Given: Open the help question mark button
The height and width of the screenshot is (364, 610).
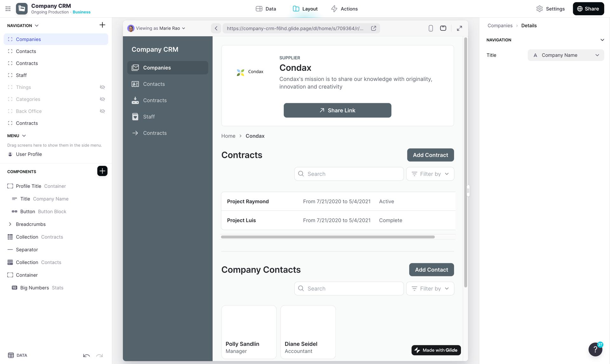Looking at the screenshot, I should coord(595,349).
